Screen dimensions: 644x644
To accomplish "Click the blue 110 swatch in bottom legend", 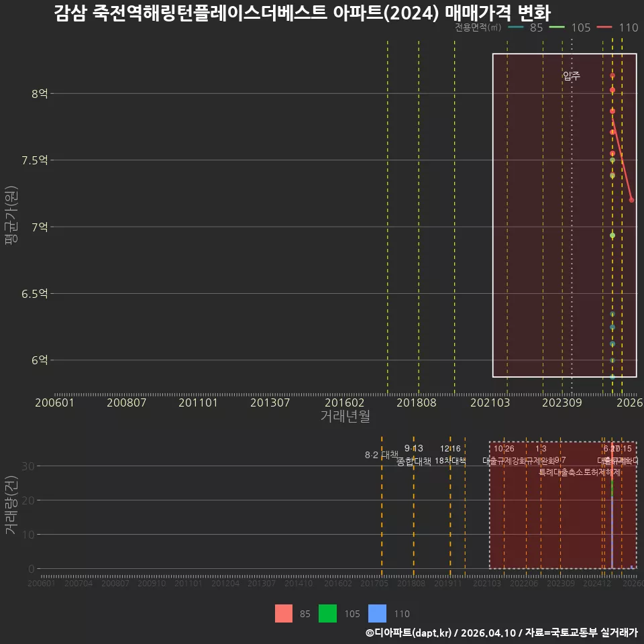I will point(377,613).
